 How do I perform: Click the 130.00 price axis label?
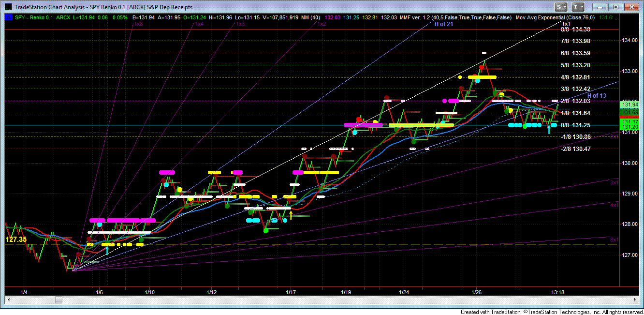pyautogui.click(x=629, y=163)
